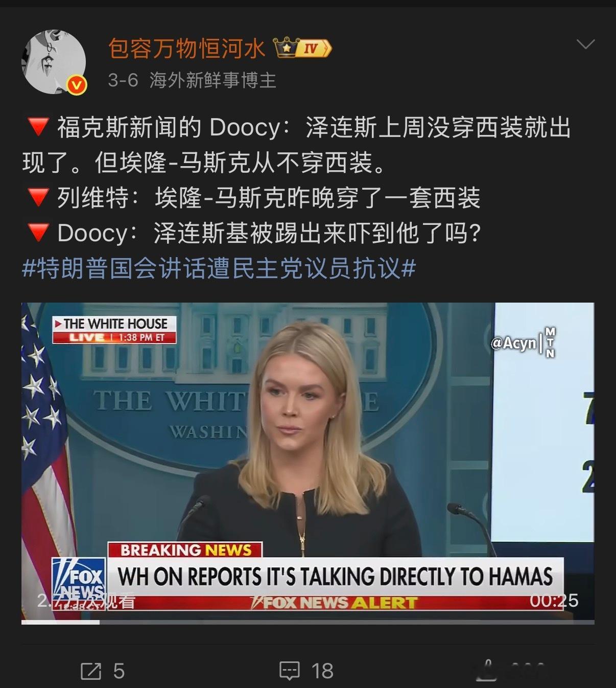The image size is (616, 688).
Task: Open the post text about Doocy
Action: [296, 180]
